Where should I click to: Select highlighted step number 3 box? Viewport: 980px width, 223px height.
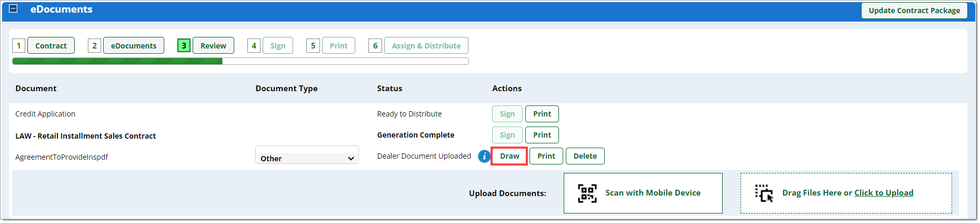click(x=184, y=45)
